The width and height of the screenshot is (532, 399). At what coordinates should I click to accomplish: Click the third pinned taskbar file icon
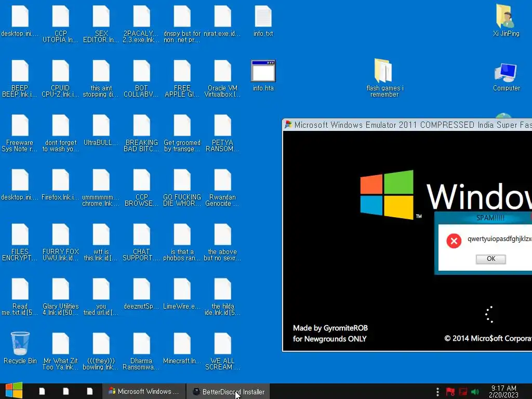89,391
